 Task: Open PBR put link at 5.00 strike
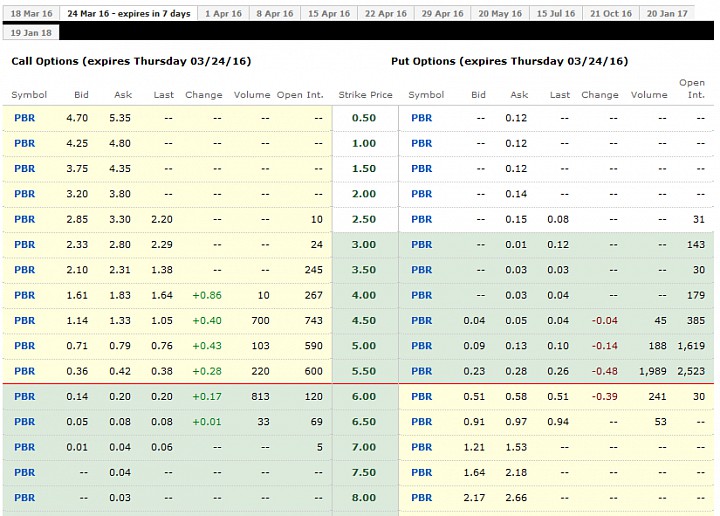[x=422, y=346]
